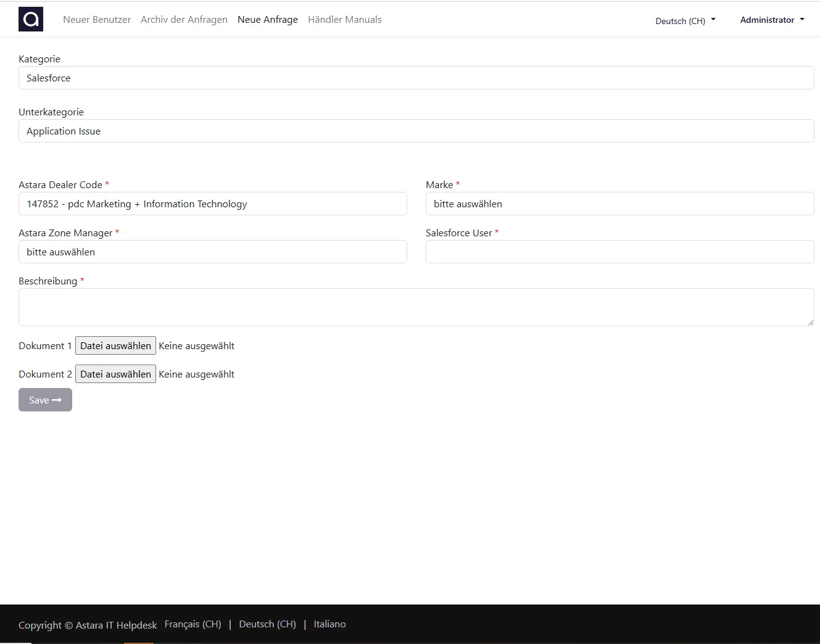The height and width of the screenshot is (644, 820).
Task: Go to Archiv der Anfragen
Action: (x=184, y=20)
